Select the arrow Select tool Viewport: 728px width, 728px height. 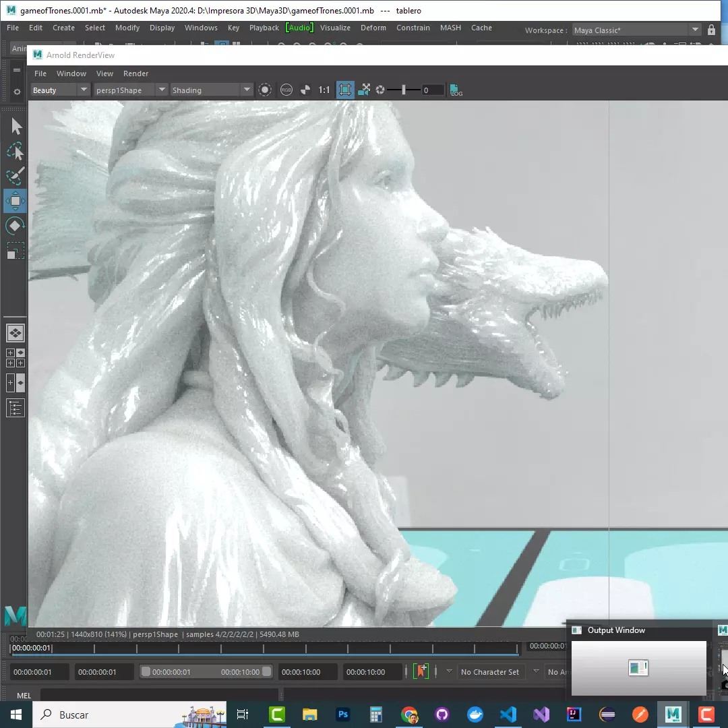click(x=16, y=126)
